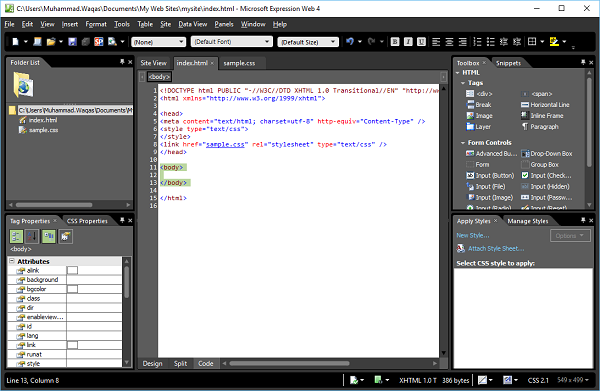Select Input (Checkbox) form control
The height and width of the screenshot is (391, 600).
(x=547, y=176)
